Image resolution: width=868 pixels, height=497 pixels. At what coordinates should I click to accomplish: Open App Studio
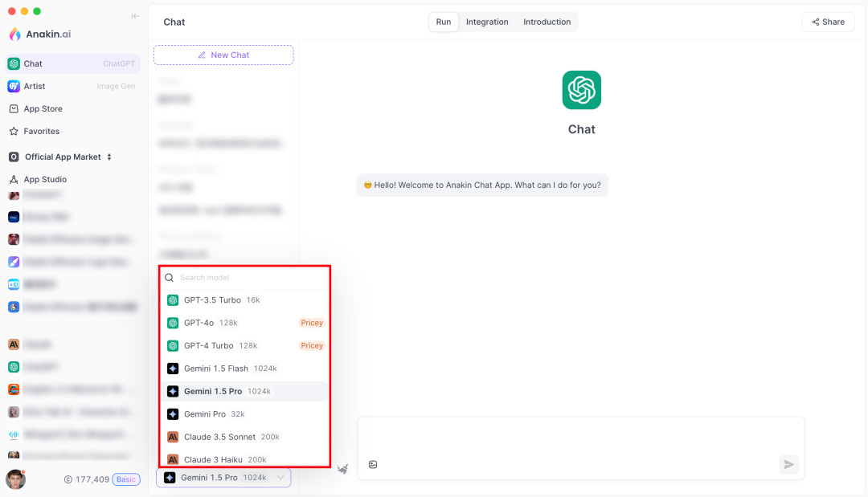tap(72, 179)
